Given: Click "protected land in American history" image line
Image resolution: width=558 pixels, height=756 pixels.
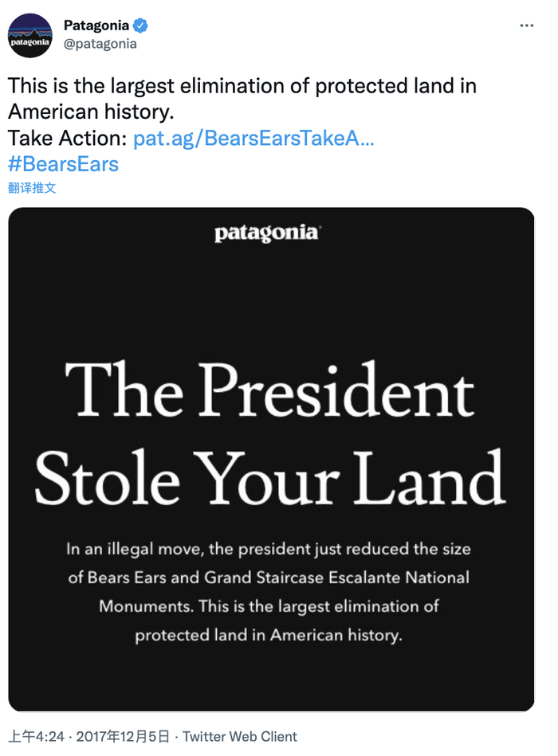Looking at the screenshot, I should point(269,635).
